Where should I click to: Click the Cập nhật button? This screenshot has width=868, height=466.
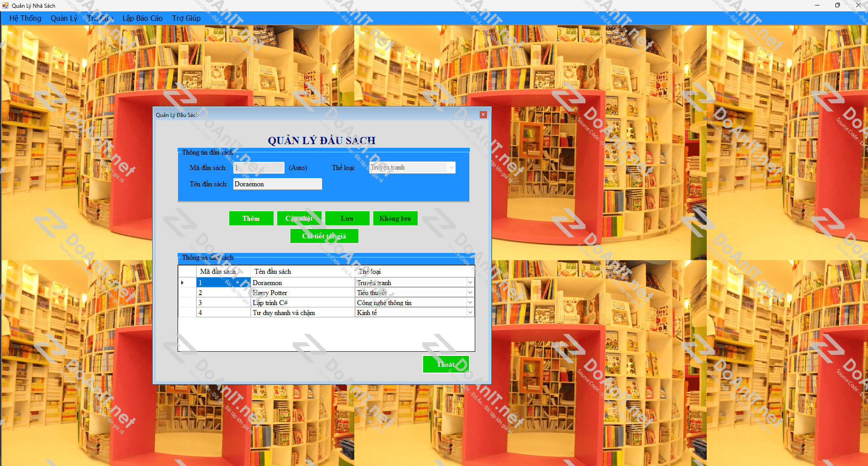[299, 218]
